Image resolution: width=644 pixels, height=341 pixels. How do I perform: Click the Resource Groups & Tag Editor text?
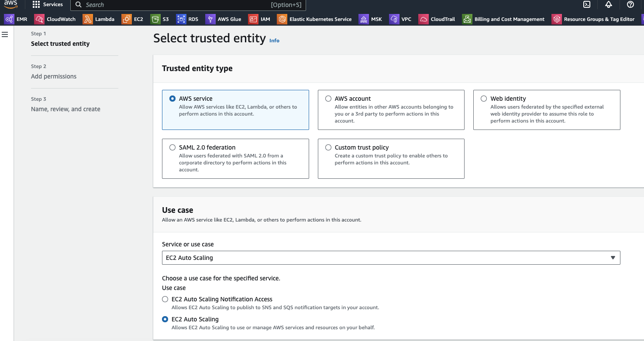pyautogui.click(x=599, y=19)
